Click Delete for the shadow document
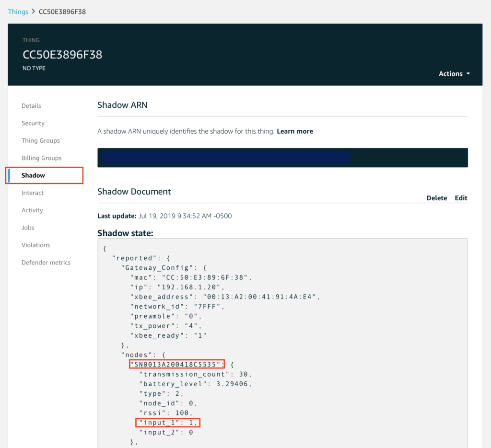This screenshot has height=448, width=491. tap(436, 198)
